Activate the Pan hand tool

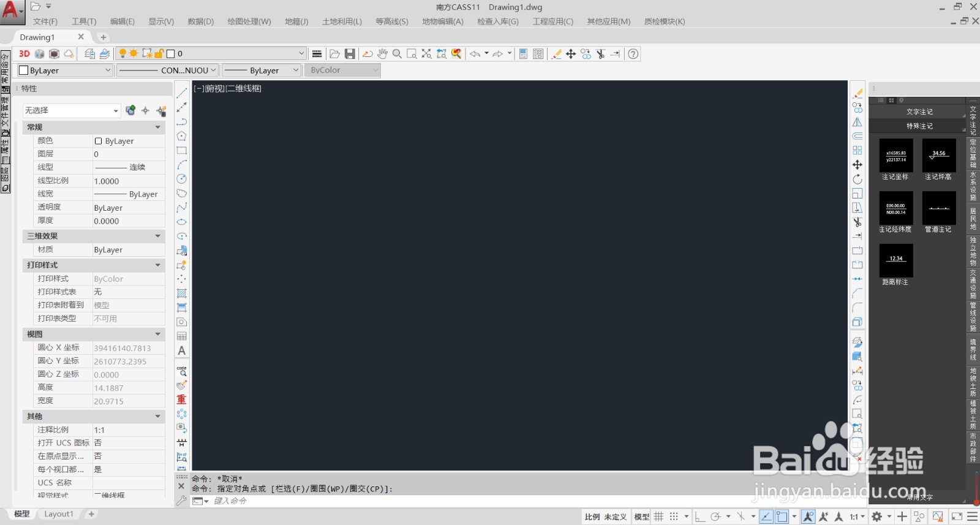[x=382, y=54]
